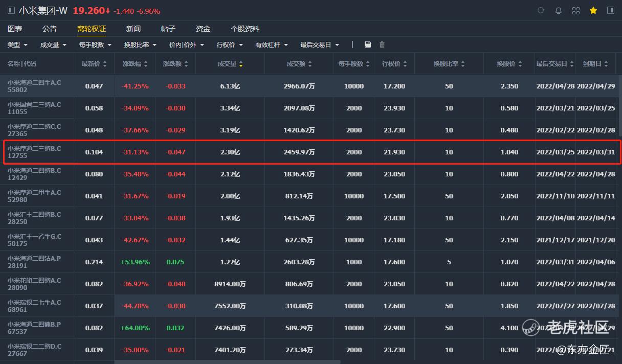Sort by 最新价 column header
This screenshot has height=364, width=622.
(94, 64)
